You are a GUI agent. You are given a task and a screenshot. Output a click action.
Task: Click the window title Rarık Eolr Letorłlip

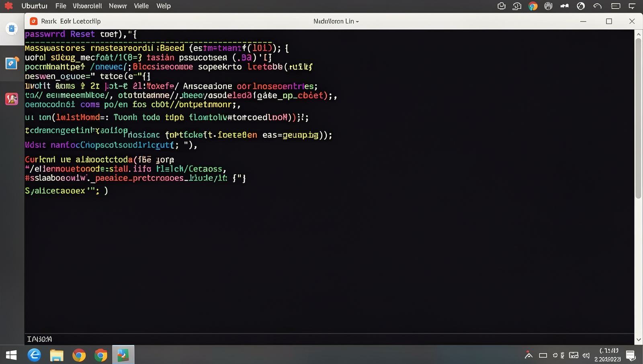pyautogui.click(x=71, y=21)
